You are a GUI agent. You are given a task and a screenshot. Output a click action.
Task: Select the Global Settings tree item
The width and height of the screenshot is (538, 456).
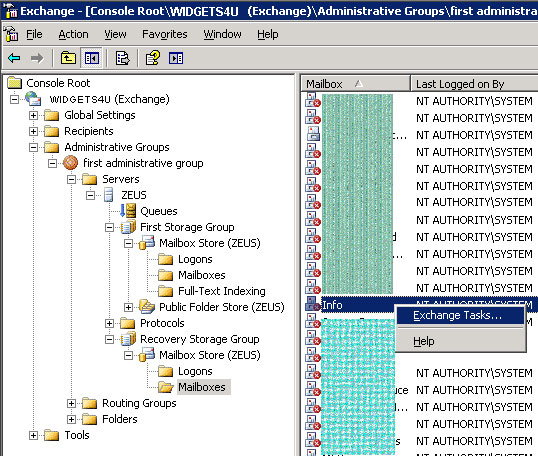point(100,115)
